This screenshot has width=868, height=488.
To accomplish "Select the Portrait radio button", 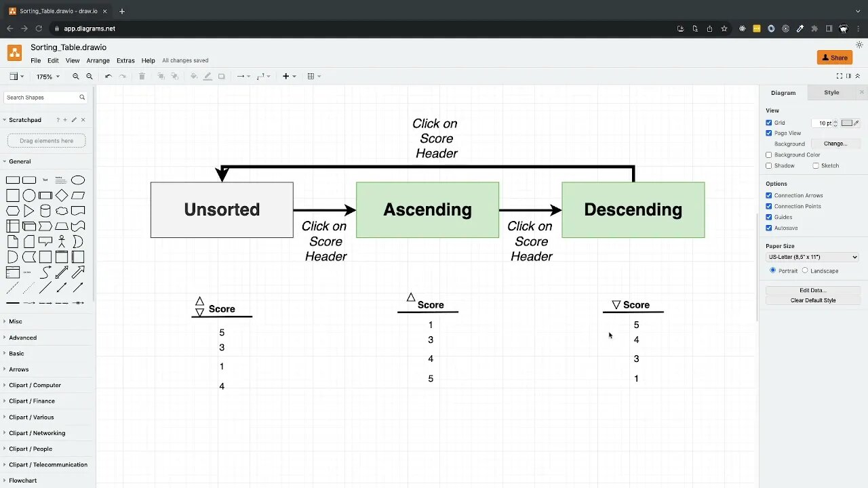I will coord(773,270).
